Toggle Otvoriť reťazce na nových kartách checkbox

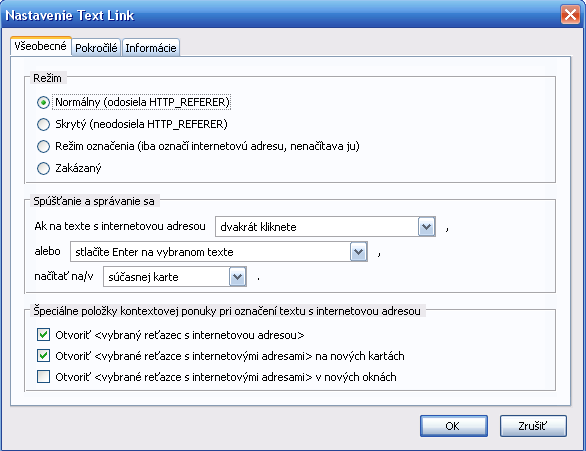pos(43,355)
